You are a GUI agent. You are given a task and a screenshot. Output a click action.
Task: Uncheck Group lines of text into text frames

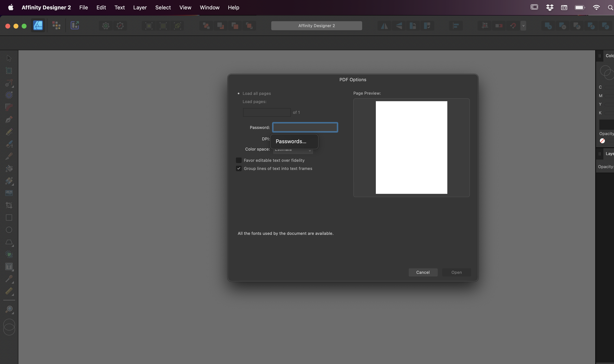point(239,169)
